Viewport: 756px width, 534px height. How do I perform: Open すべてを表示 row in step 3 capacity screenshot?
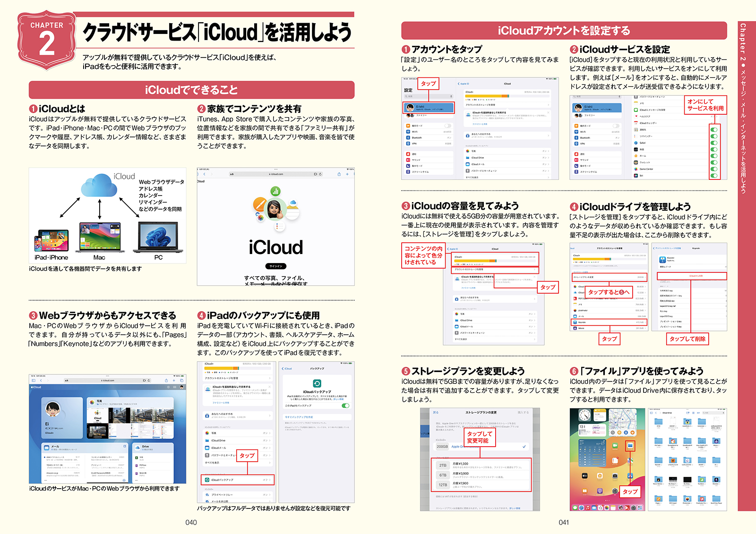(x=495, y=339)
